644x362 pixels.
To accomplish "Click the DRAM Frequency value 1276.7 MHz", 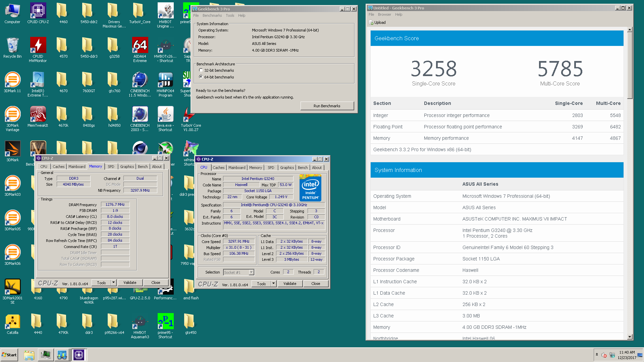I will (x=115, y=204).
